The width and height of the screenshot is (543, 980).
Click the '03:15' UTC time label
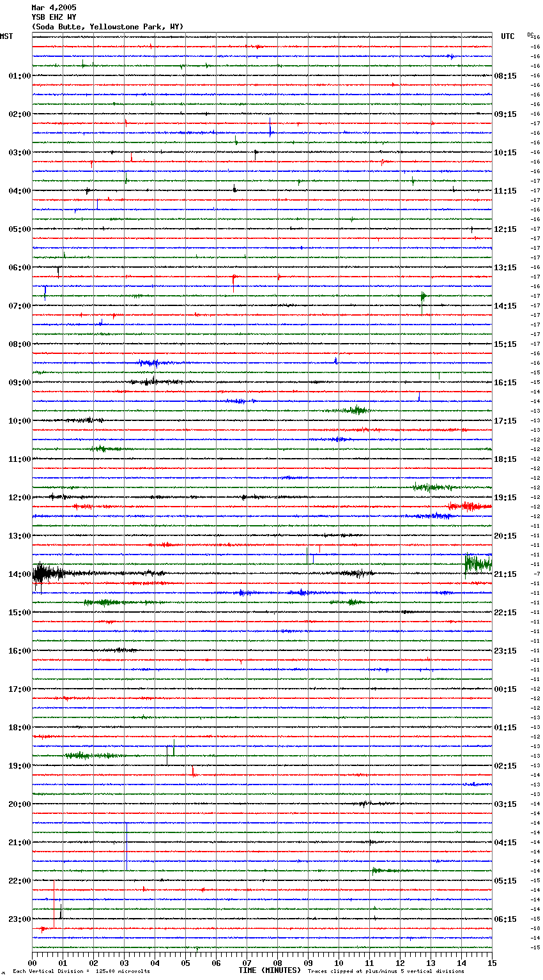[x=505, y=804]
